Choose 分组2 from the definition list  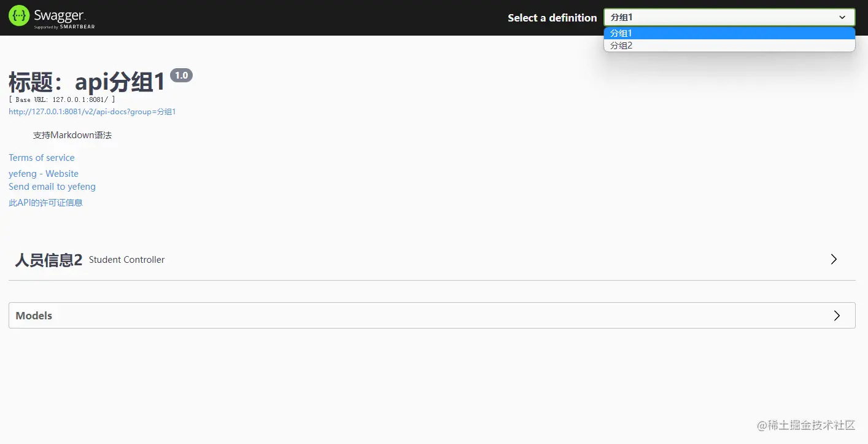pos(729,45)
